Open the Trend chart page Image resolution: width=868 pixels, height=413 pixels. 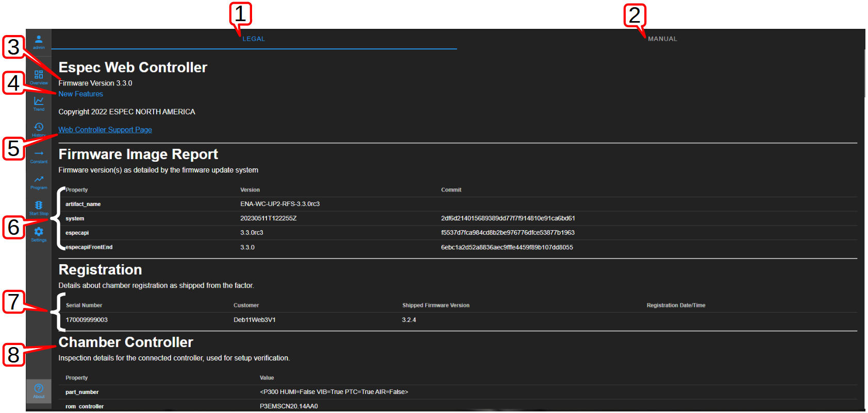(x=39, y=104)
